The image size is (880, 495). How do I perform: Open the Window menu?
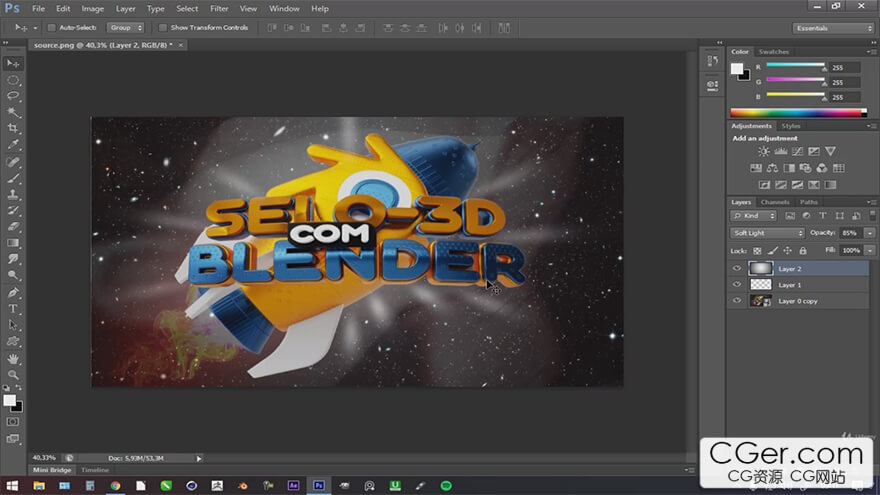click(x=284, y=8)
